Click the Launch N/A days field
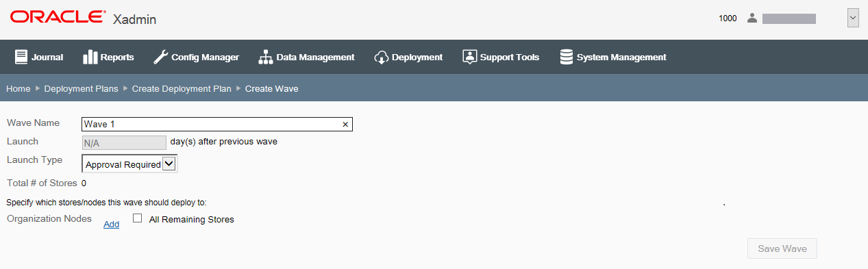Screen dimensions: 868x269 click(124, 142)
